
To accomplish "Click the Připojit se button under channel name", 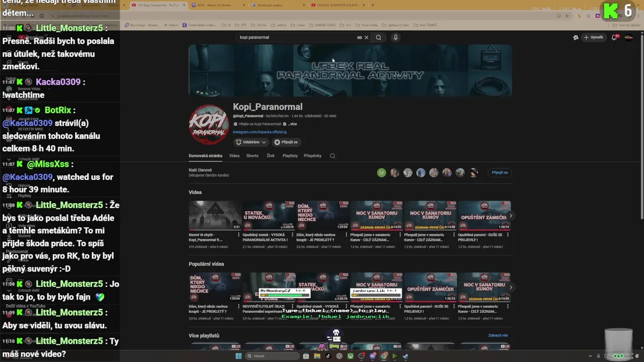I will coord(286,142).
